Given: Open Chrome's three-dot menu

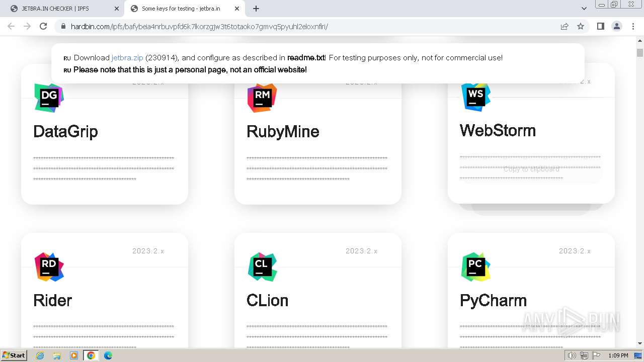Looking at the screenshot, I should click(633, 26).
